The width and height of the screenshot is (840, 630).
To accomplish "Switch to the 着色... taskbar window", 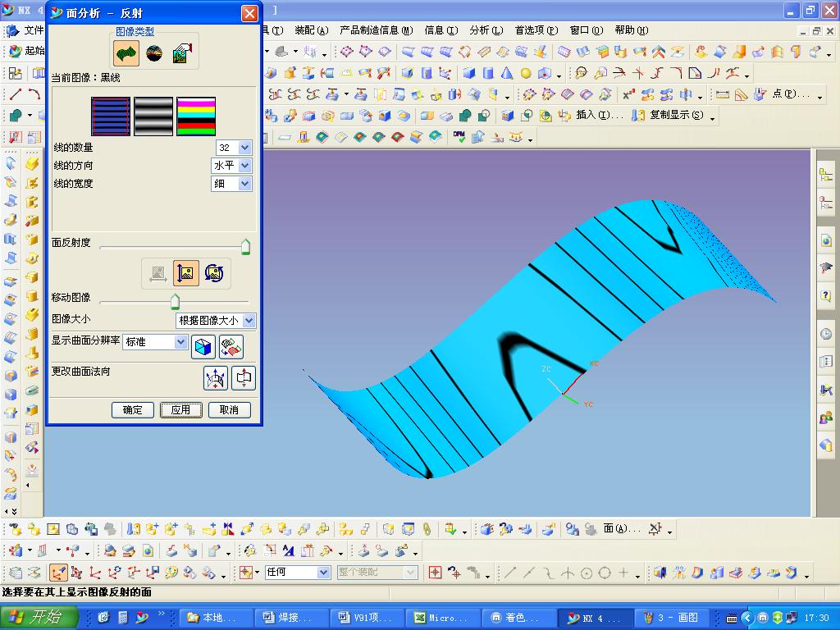I will click(518, 618).
